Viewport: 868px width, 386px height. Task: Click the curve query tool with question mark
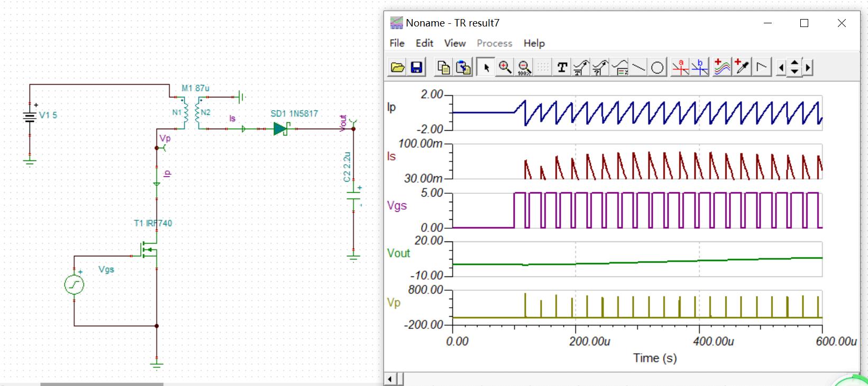coord(600,67)
